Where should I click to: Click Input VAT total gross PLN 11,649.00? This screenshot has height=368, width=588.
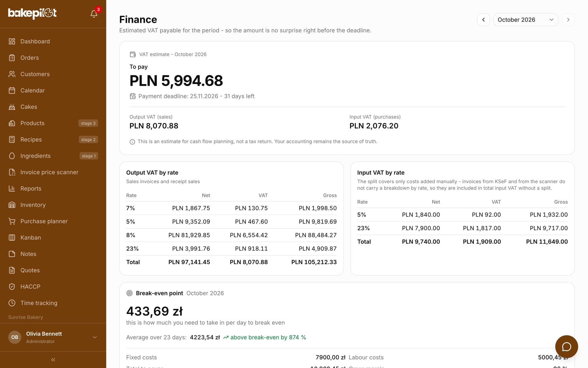tap(547, 242)
